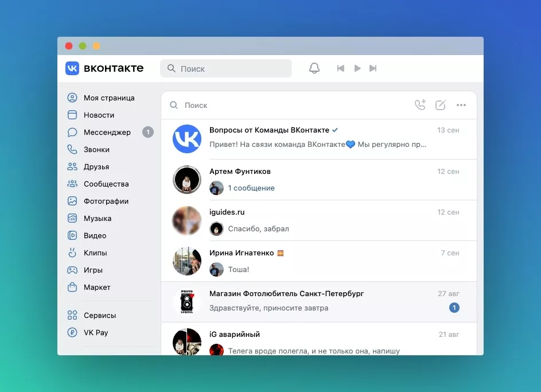Skip to previous music track
The height and width of the screenshot is (392, 541).
(x=341, y=68)
